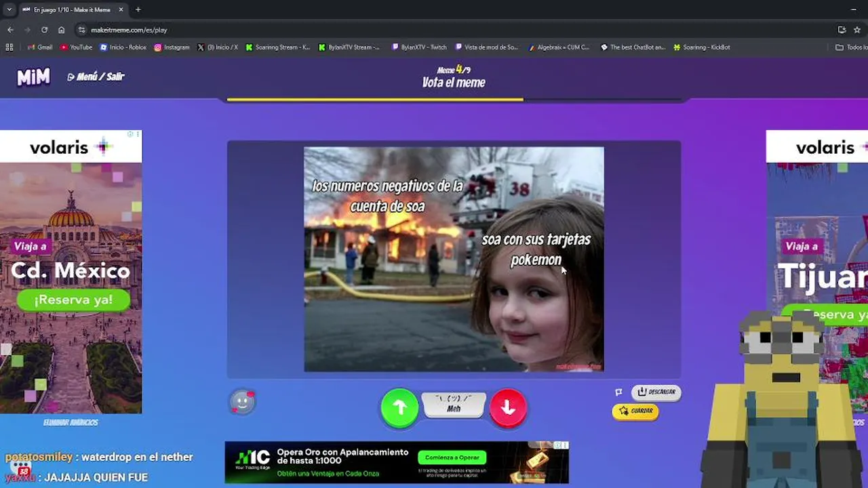Click the Tijuana ad headline
Viewport: 868px width, 488px height.
click(x=823, y=277)
